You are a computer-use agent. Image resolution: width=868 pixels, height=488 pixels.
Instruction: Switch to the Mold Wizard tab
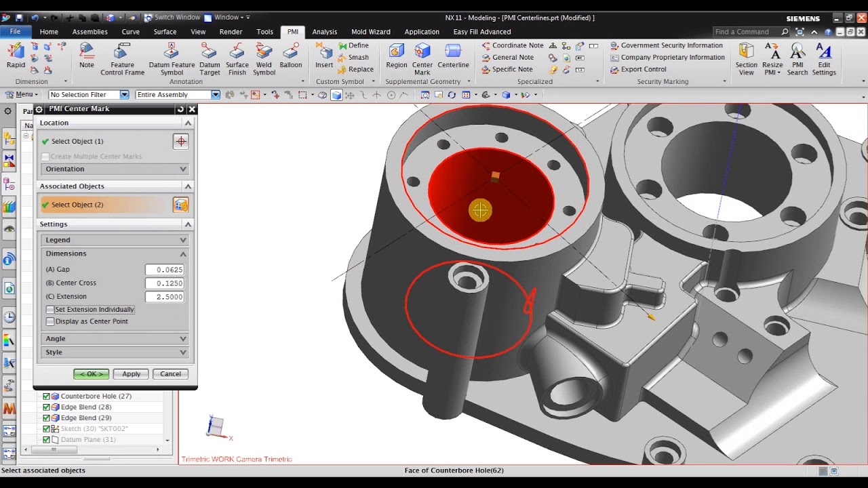click(x=370, y=32)
